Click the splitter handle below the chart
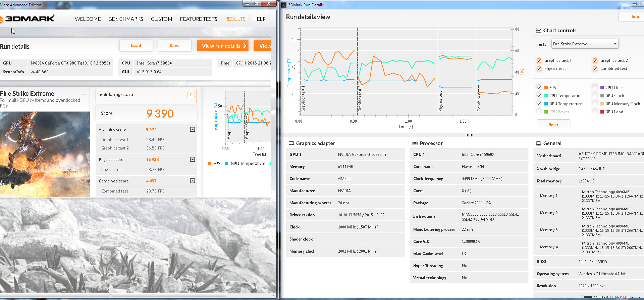644x300 pixels. pyautogui.click(x=469, y=135)
